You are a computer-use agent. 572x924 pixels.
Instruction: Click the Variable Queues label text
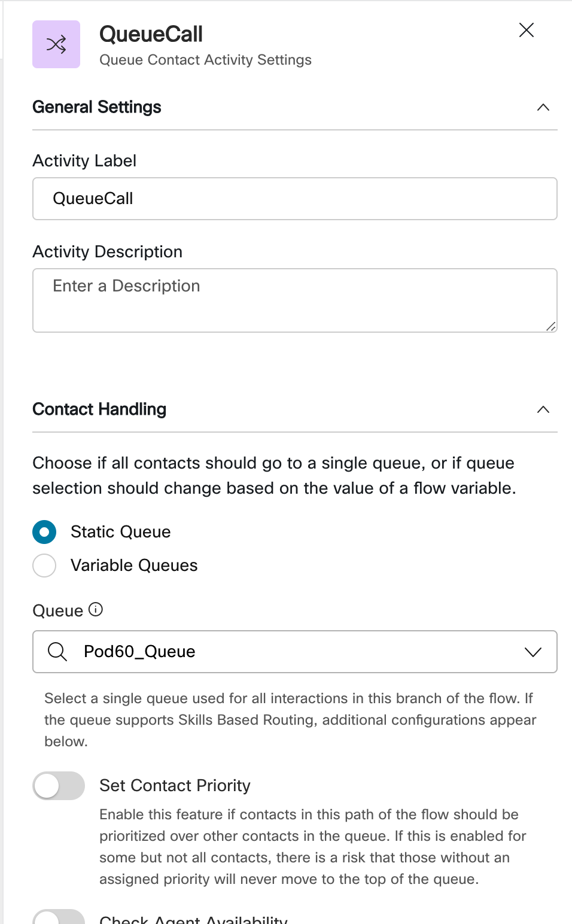click(134, 566)
